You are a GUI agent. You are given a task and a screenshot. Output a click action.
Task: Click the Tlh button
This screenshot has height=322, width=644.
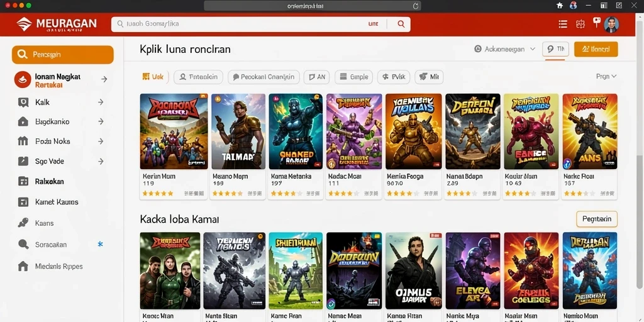tap(555, 49)
